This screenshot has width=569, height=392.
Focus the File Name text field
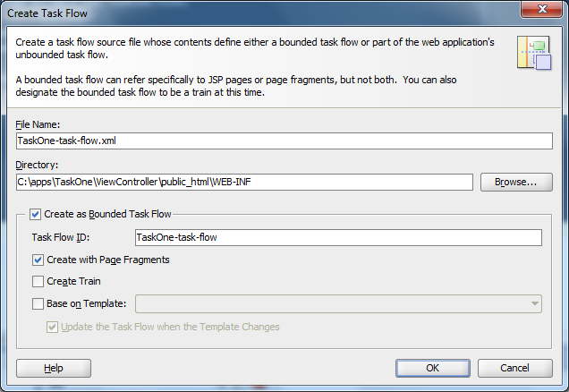[x=284, y=141]
